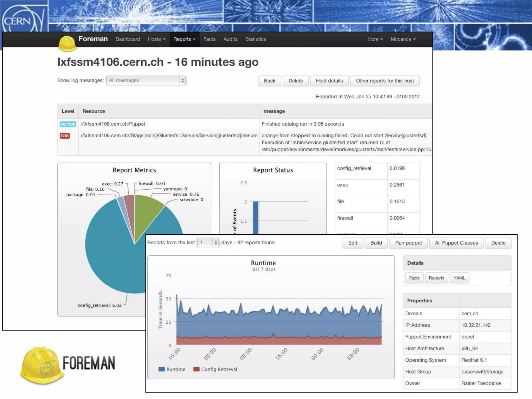Open the Mccance user dropdown
This screenshot has height=399, width=532.
[403, 39]
